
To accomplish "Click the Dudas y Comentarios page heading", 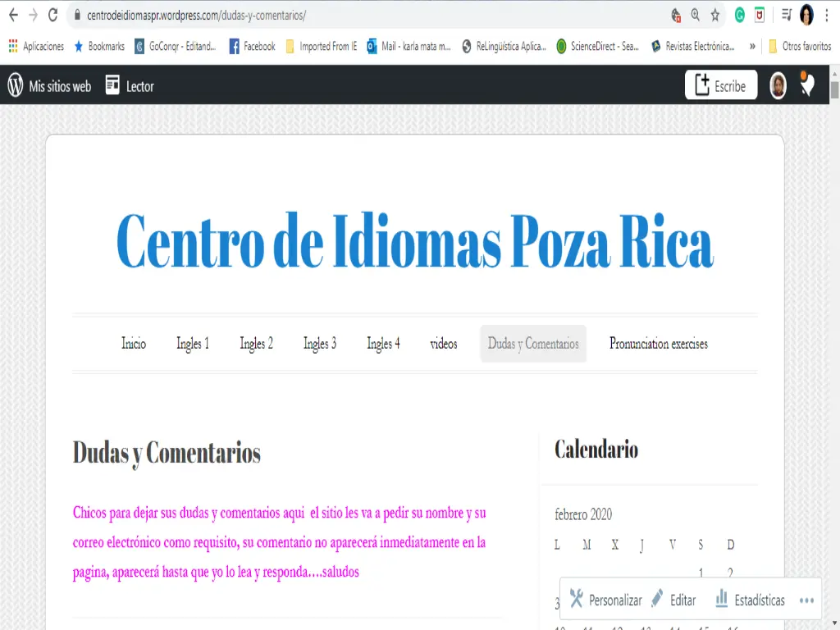I will click(167, 453).
